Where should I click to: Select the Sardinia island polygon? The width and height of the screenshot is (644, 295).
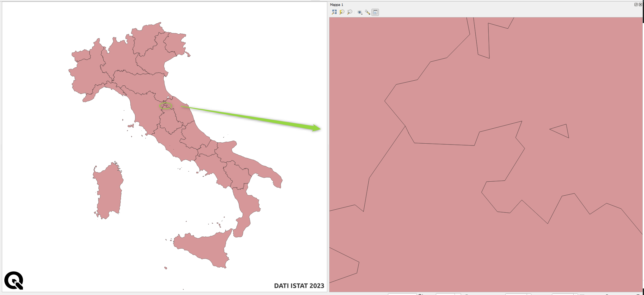(x=108, y=190)
